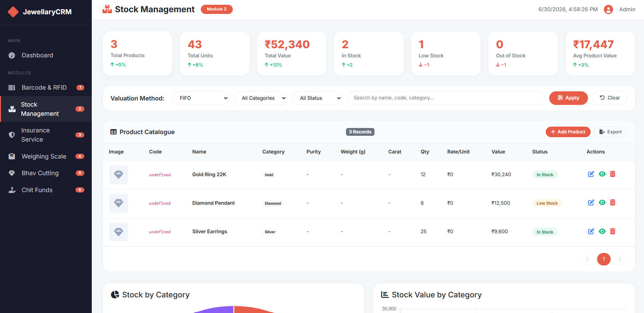644x313 pixels.
Task: Click the Gold Ring 22K image thumbnail
Action: pyautogui.click(x=119, y=175)
